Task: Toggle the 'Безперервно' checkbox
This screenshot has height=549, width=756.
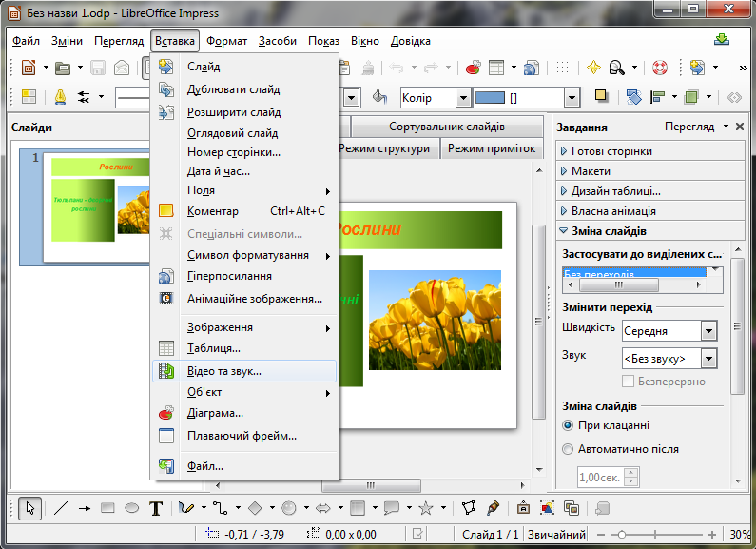Action: click(628, 382)
